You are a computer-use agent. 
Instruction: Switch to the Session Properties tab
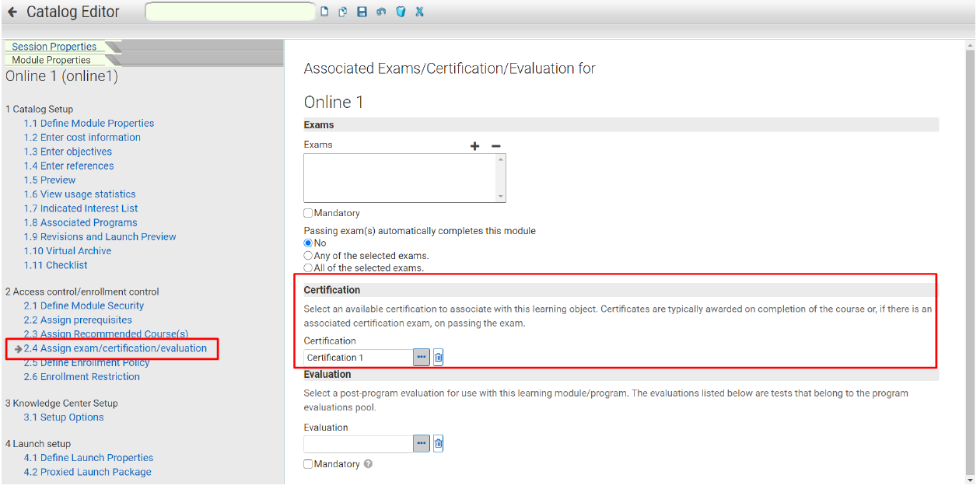54,47
